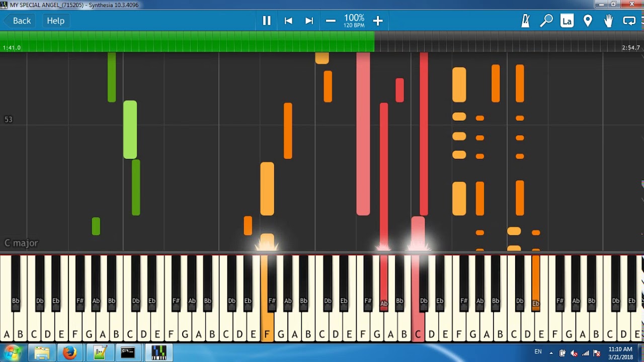Click the EN language indicator
The height and width of the screenshot is (362, 644).
538,352
